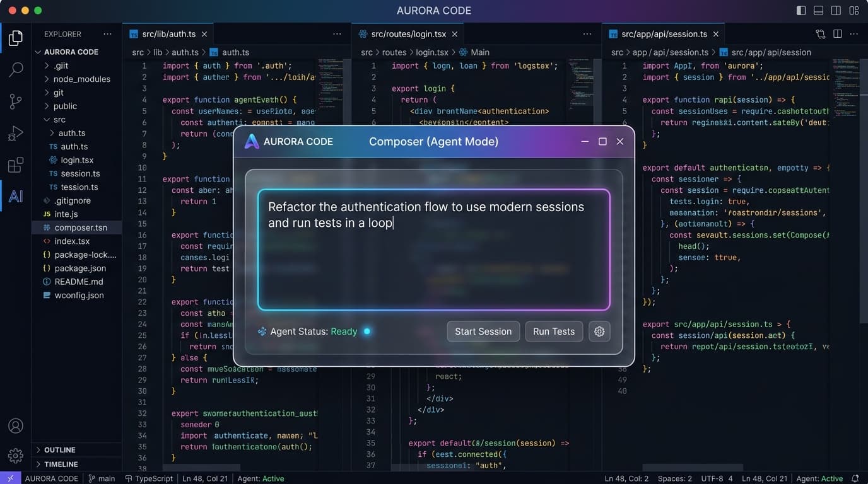The height and width of the screenshot is (484, 868).
Task: Open Explorer more actions ellipsis
Action: (x=107, y=34)
